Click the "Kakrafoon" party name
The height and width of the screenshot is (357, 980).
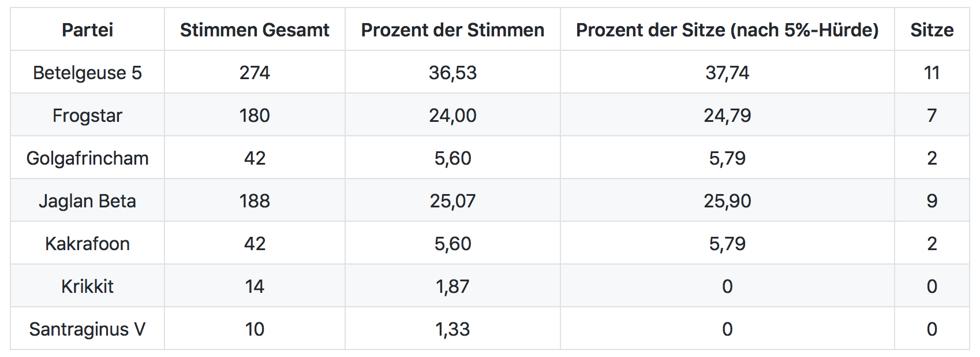click(x=87, y=244)
